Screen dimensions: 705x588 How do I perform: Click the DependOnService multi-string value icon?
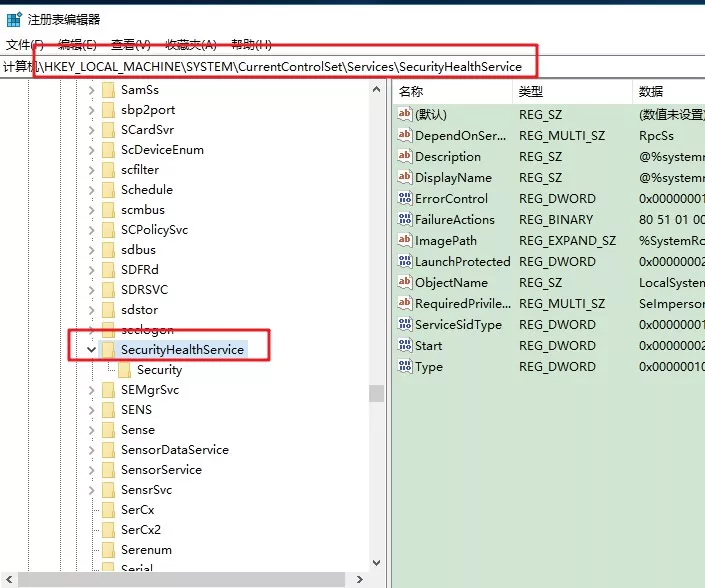coord(405,135)
